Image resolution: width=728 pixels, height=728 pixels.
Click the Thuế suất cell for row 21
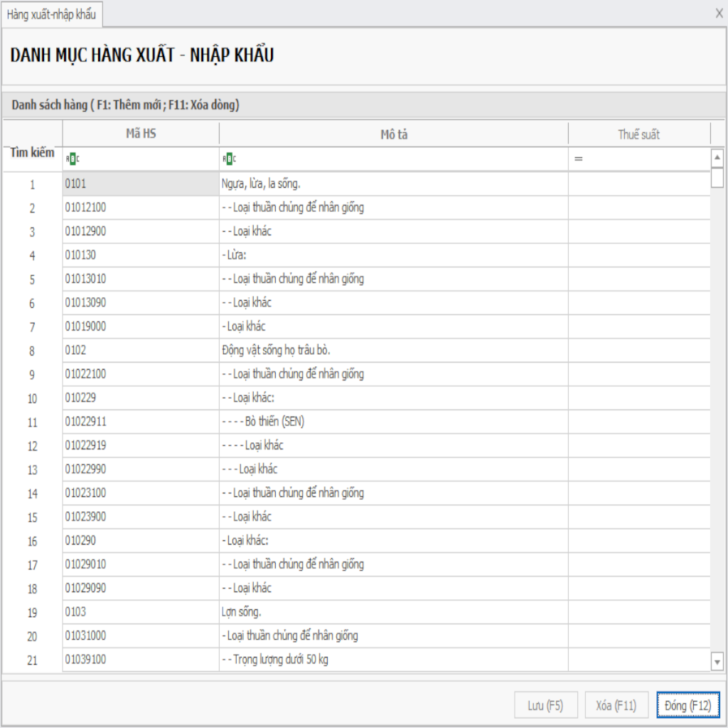point(638,659)
